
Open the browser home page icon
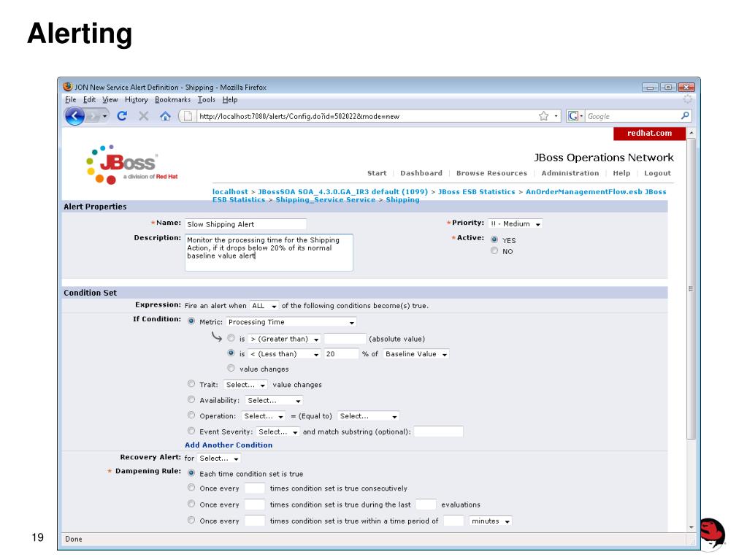(165, 115)
